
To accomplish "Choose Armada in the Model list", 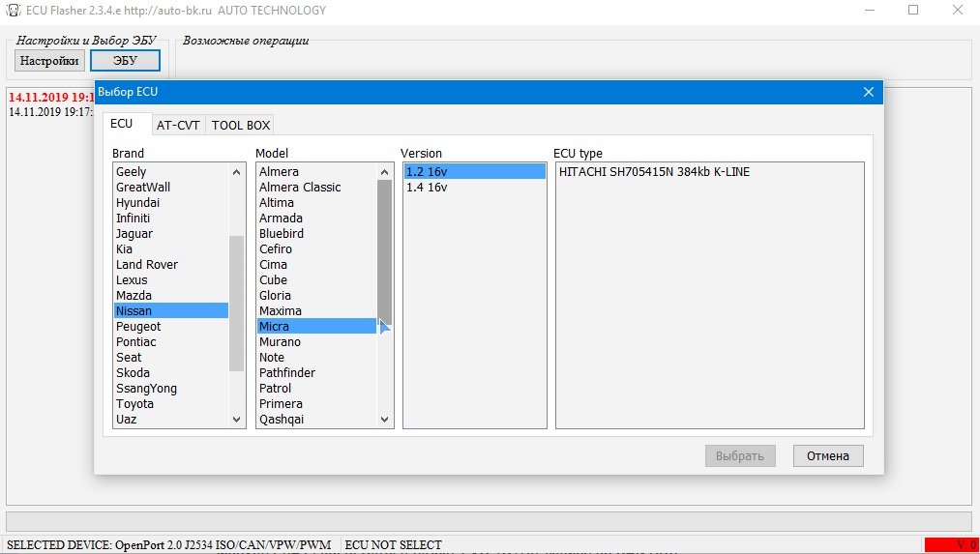I will click(x=317, y=218).
